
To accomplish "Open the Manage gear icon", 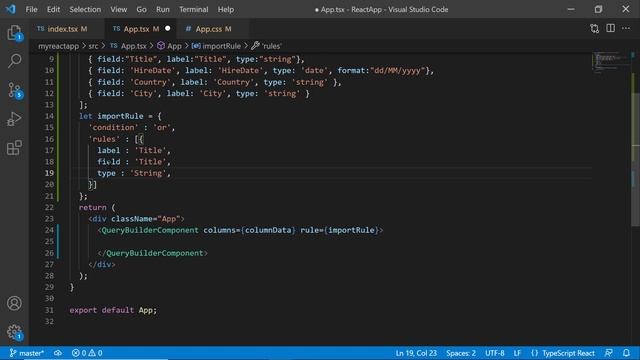I will click(14, 332).
